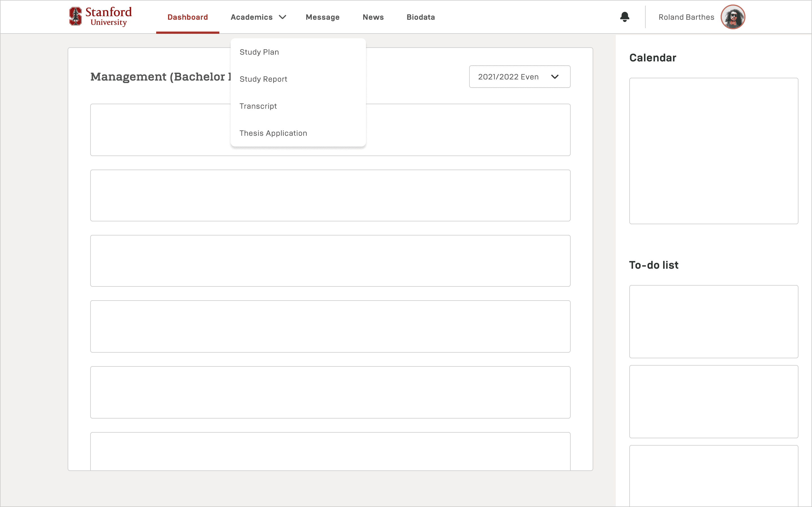Viewport: 812px width, 507px height.
Task: Select Thesis Application menu item
Action: pyautogui.click(x=273, y=133)
